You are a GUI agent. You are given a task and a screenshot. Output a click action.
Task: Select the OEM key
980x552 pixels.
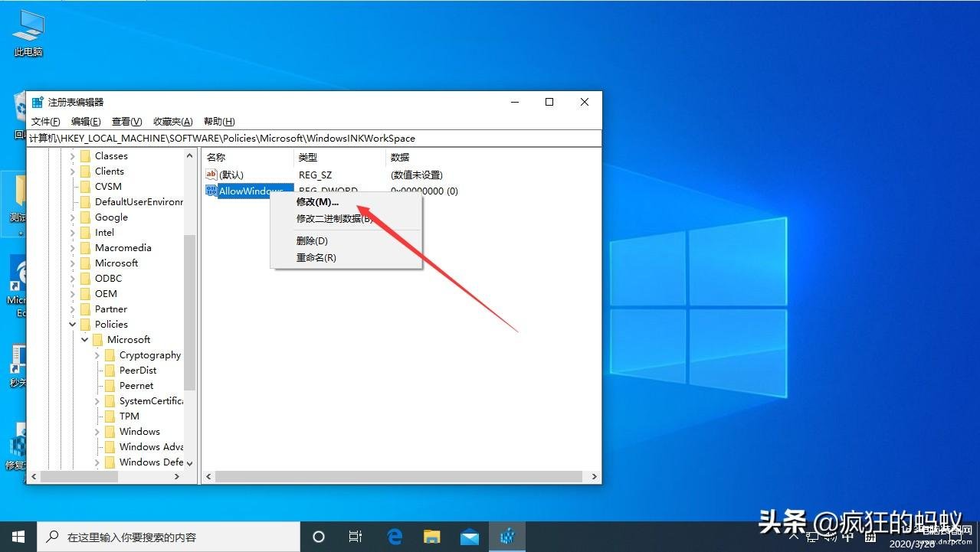point(106,294)
